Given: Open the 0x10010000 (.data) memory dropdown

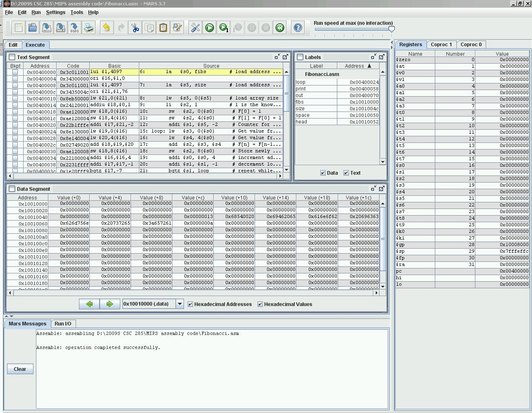Looking at the screenshot, I should (180, 304).
